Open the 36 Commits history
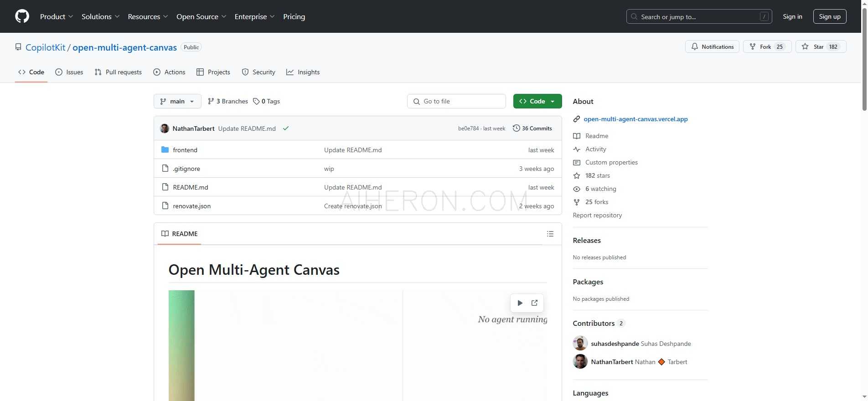Screen dimensions: 868x401 532,129
